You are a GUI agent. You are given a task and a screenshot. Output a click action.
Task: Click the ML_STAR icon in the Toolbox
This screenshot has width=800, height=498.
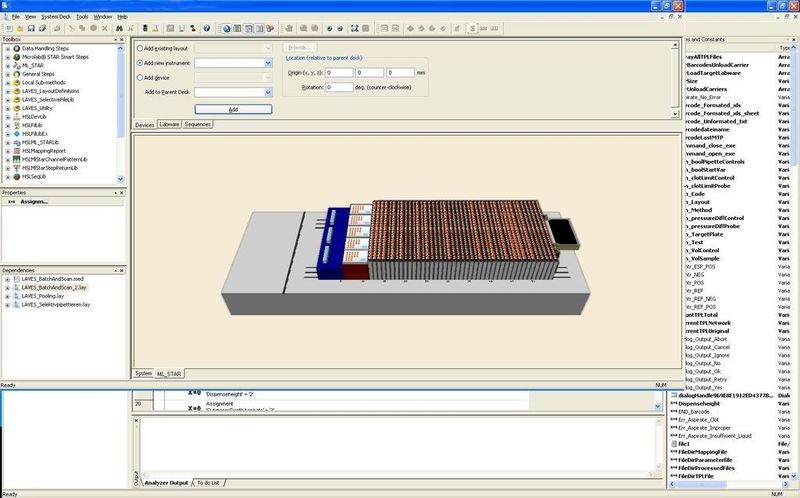point(17,65)
